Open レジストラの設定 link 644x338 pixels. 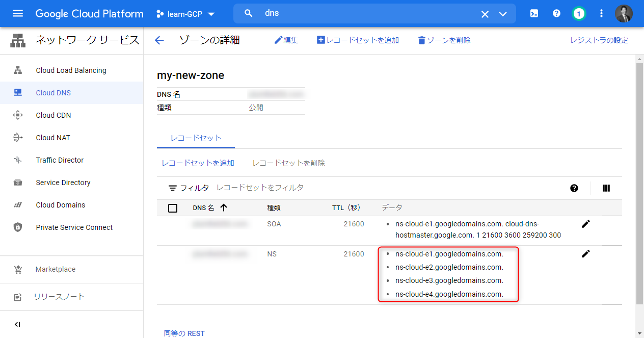tap(599, 40)
